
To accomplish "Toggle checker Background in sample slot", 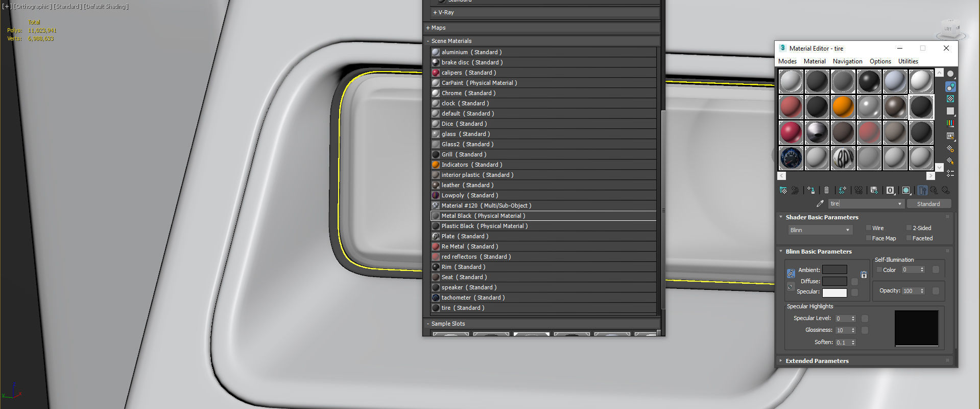I will (950, 99).
